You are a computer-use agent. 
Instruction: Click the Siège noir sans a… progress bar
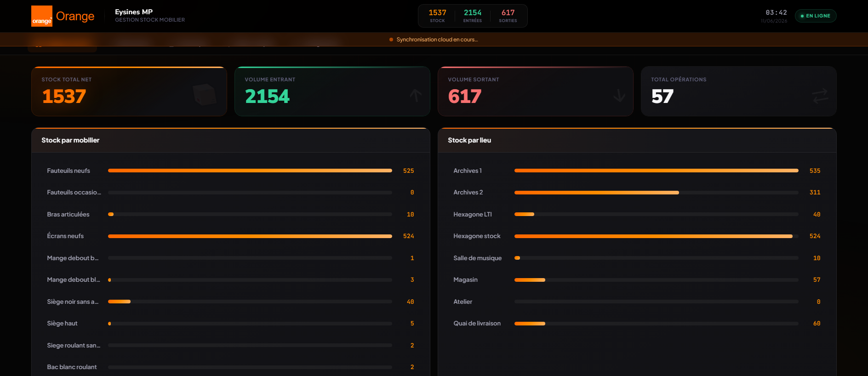(x=250, y=302)
